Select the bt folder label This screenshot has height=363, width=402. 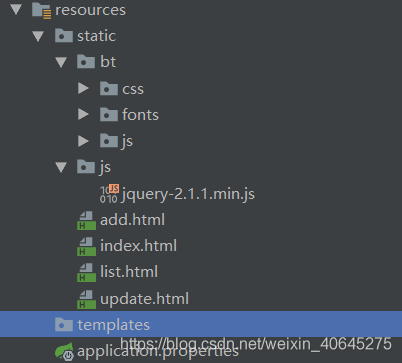tap(108, 62)
